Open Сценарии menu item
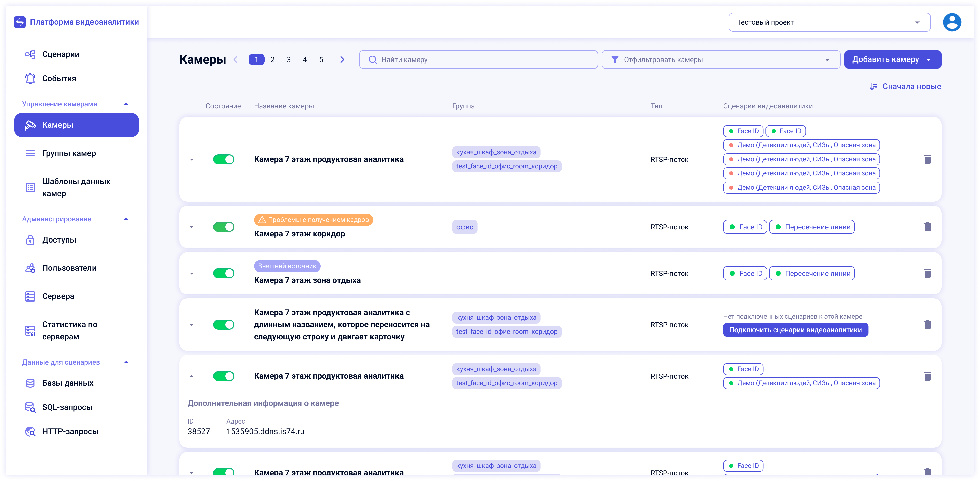The width and height of the screenshot is (980, 481). click(x=76, y=54)
